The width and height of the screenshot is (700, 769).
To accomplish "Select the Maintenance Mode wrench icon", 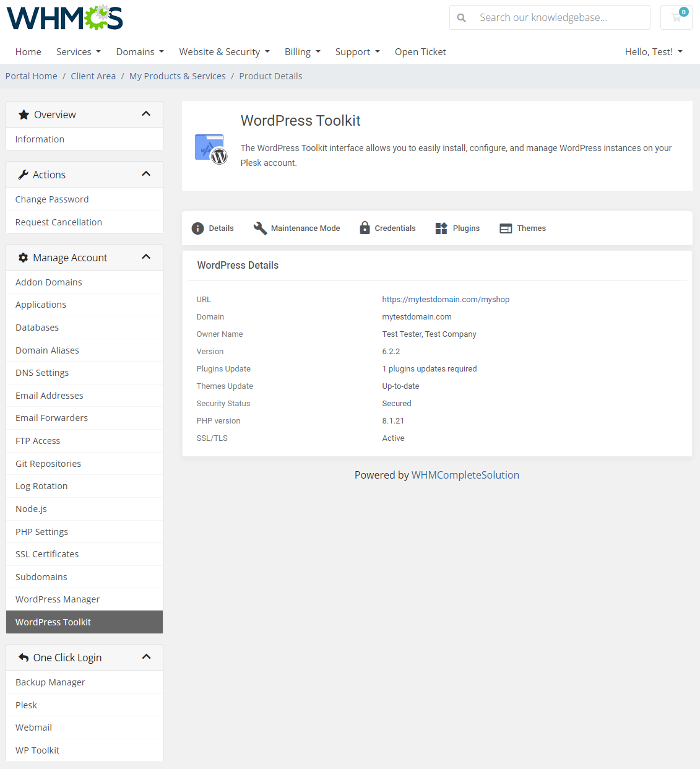I will coord(260,228).
